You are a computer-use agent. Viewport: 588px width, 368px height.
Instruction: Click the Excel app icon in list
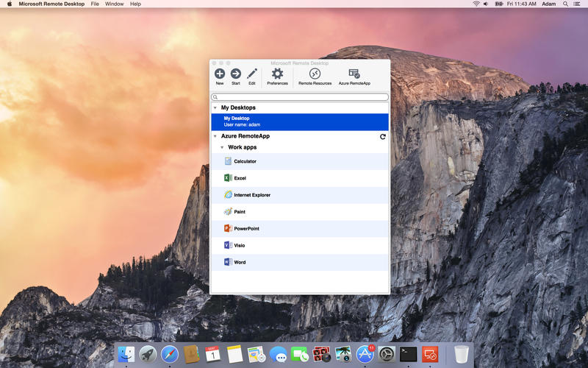(228, 178)
